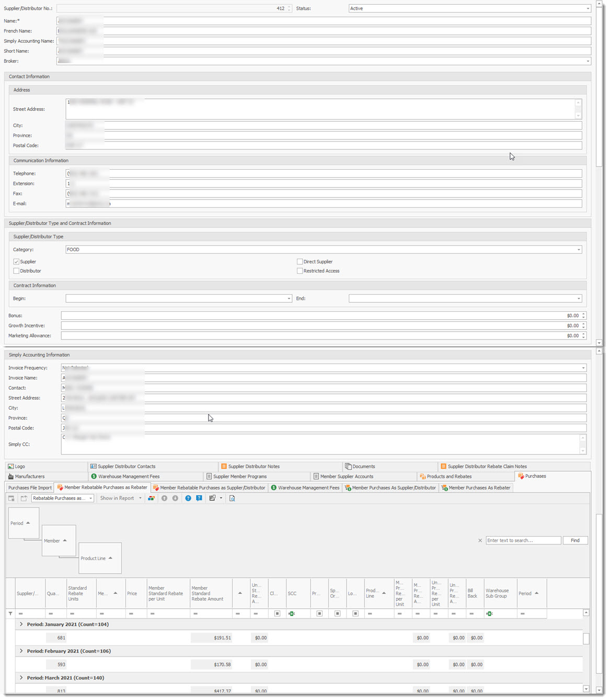Uncheck the Supplier checkbox

click(16, 261)
